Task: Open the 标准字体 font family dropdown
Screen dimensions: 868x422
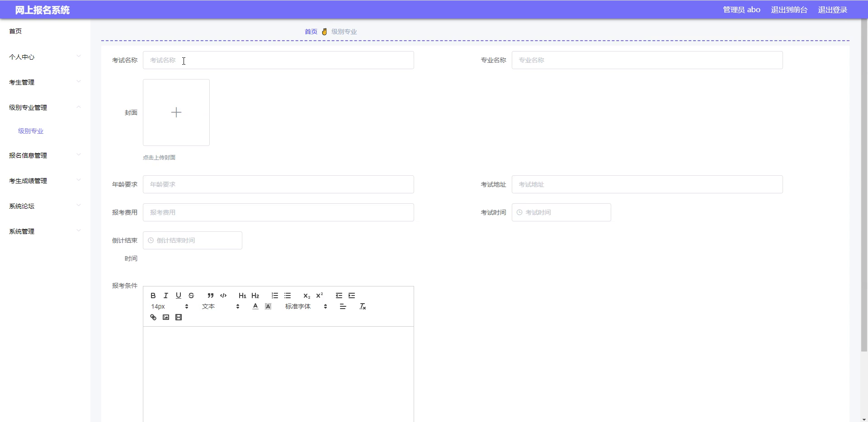Action: (306, 306)
